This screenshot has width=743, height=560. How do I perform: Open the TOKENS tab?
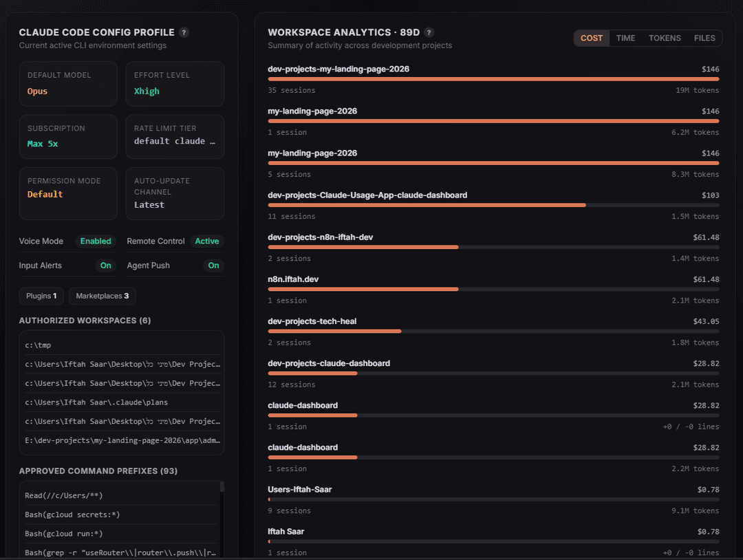click(x=665, y=38)
